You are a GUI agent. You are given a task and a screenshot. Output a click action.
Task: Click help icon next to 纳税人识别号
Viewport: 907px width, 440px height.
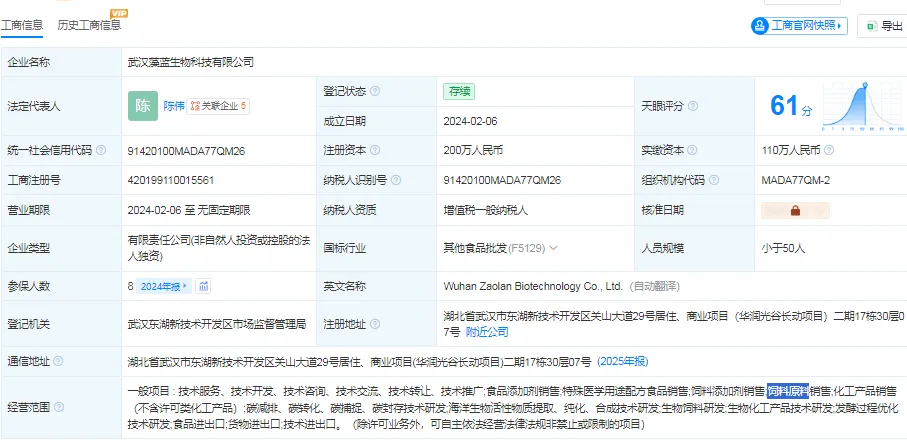(396, 180)
